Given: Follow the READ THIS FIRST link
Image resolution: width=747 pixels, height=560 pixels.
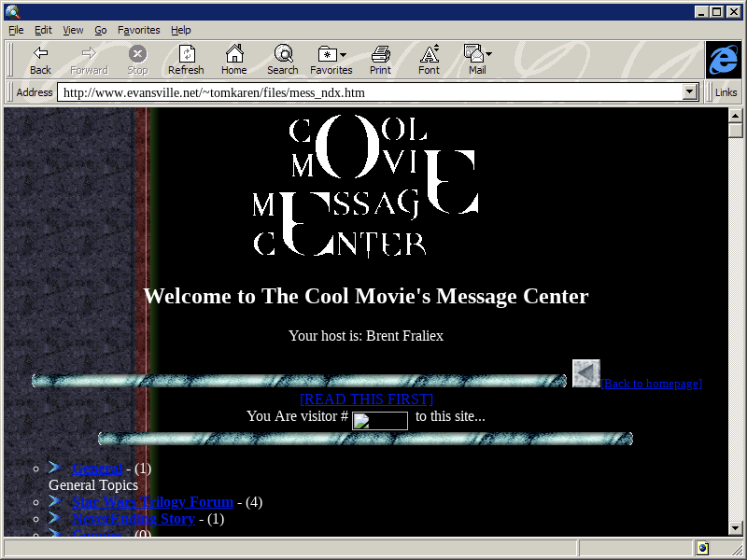Looking at the screenshot, I should click(366, 399).
